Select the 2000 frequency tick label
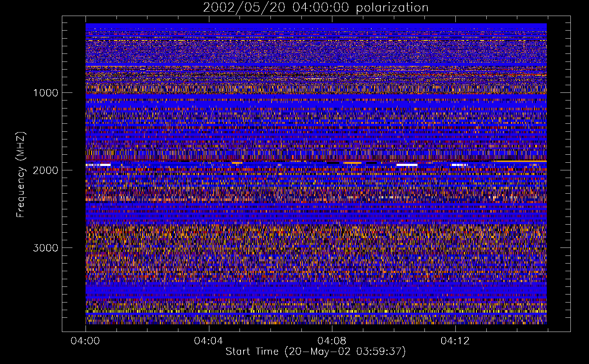Image resolution: width=589 pixels, height=364 pixels. pyautogui.click(x=46, y=170)
